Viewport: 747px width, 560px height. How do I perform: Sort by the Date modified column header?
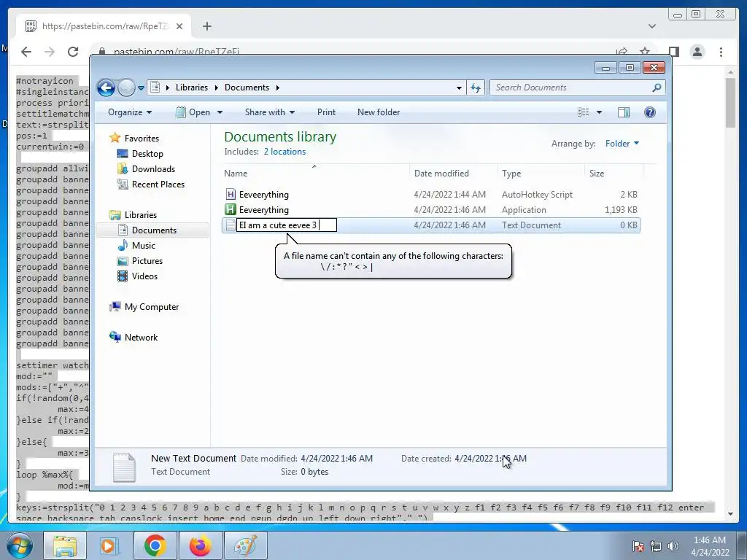[453, 174]
